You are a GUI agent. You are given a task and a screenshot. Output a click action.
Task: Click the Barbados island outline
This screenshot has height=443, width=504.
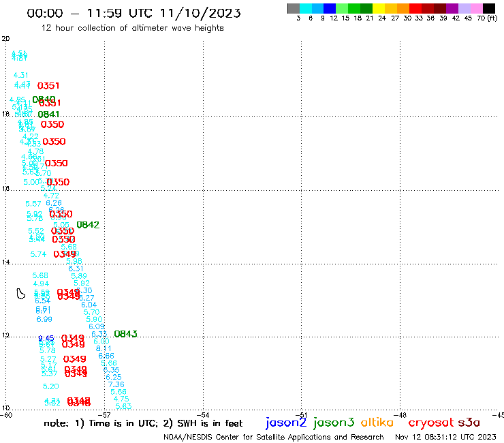(x=20, y=294)
